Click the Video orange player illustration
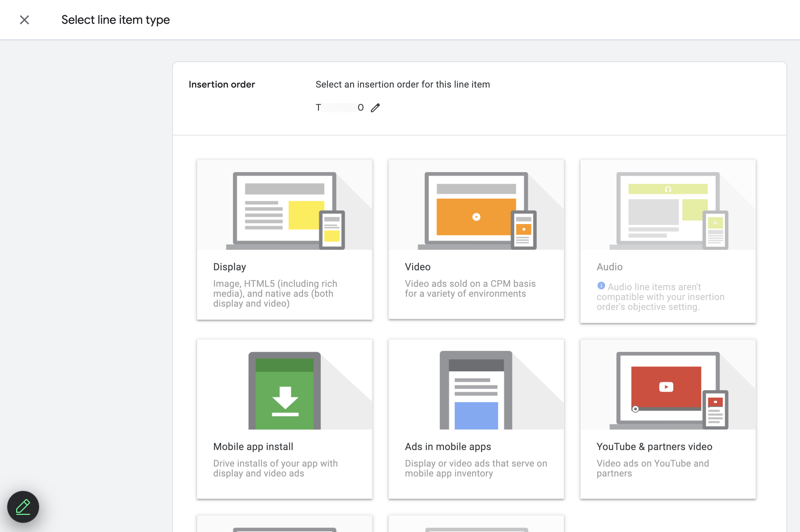The image size is (800, 532). tap(476, 216)
